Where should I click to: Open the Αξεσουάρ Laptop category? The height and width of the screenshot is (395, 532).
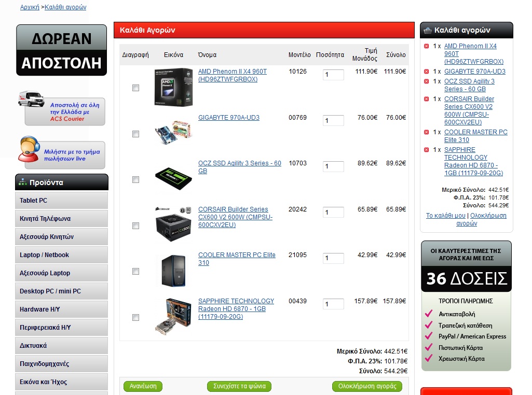click(x=61, y=273)
